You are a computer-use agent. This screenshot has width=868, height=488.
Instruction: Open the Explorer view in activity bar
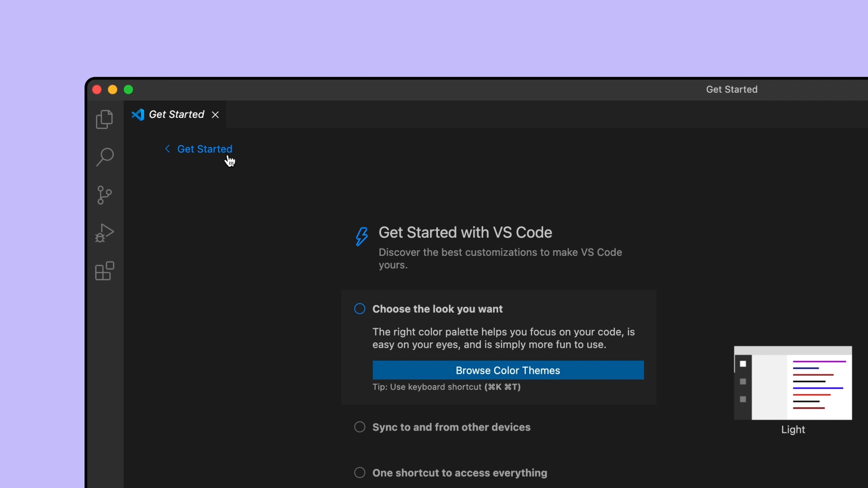(104, 119)
